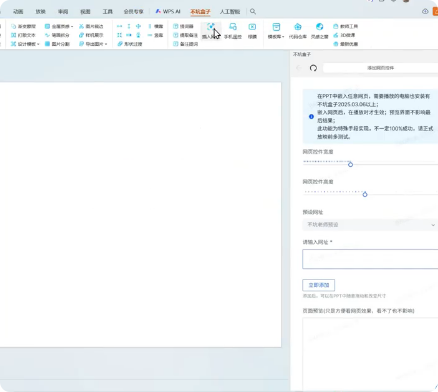This screenshot has width=438, height=392.
Task: Click the page preview box in side panel
Action: pyautogui.click(x=370, y=353)
